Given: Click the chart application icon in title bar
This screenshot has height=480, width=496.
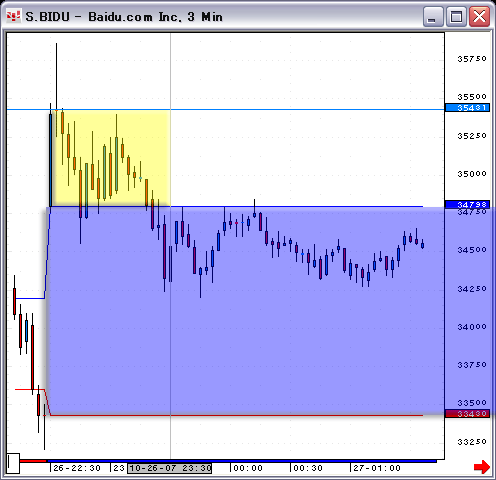Looking at the screenshot, I should tap(13, 16).
